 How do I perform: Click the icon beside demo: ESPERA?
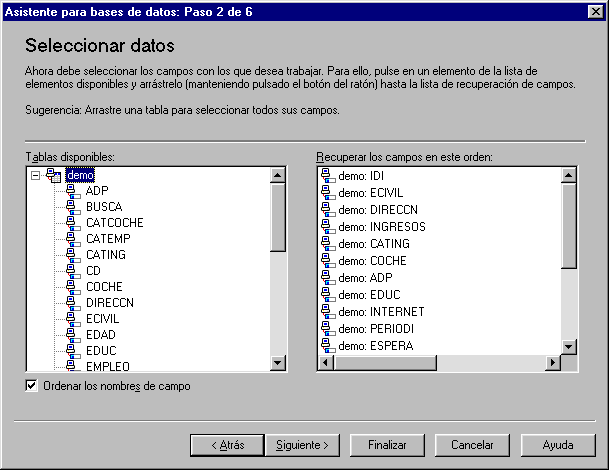[x=328, y=346]
